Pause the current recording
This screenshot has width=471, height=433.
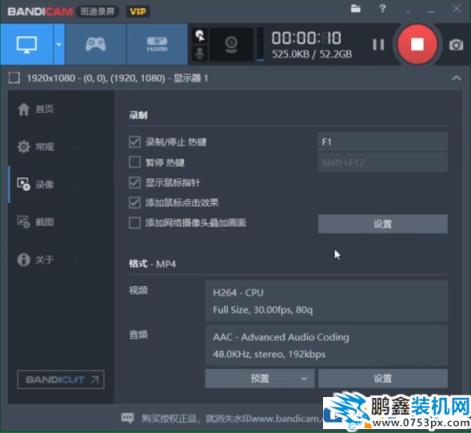click(x=378, y=44)
